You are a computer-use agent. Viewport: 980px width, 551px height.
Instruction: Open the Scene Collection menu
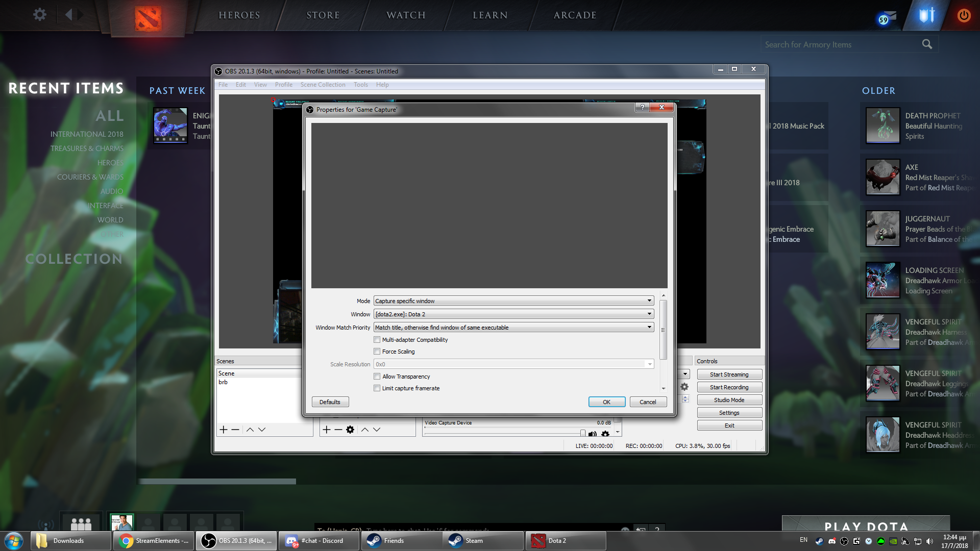[x=323, y=85]
